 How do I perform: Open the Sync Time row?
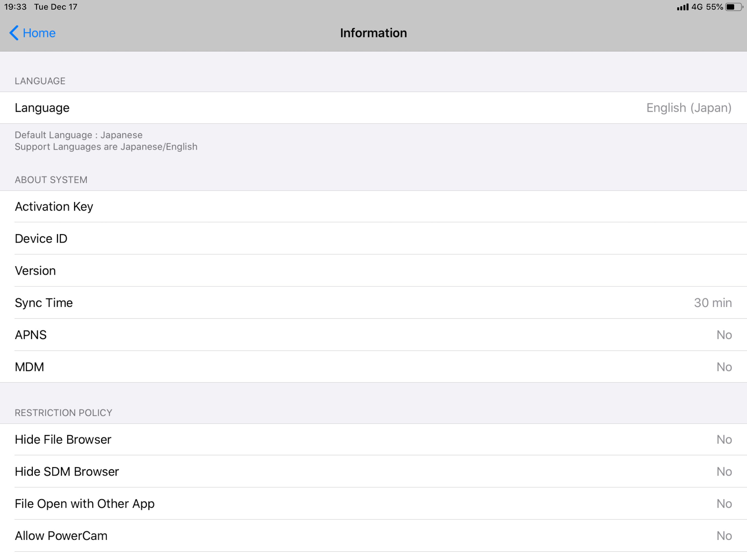click(373, 303)
